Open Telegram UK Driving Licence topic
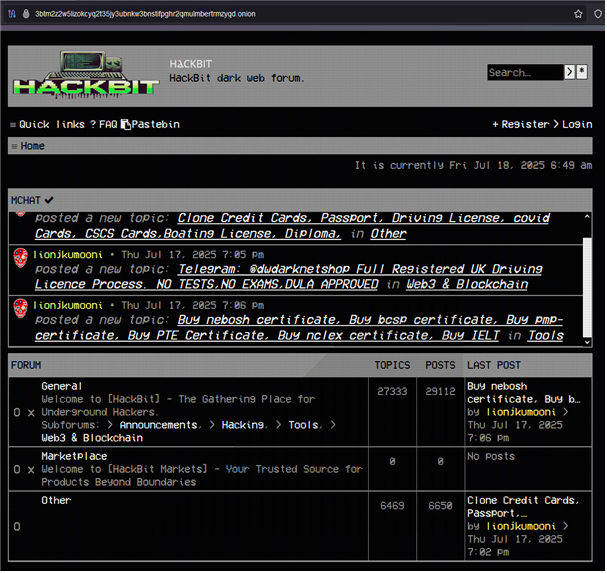Viewport: 607px width, 573px height. (x=289, y=277)
